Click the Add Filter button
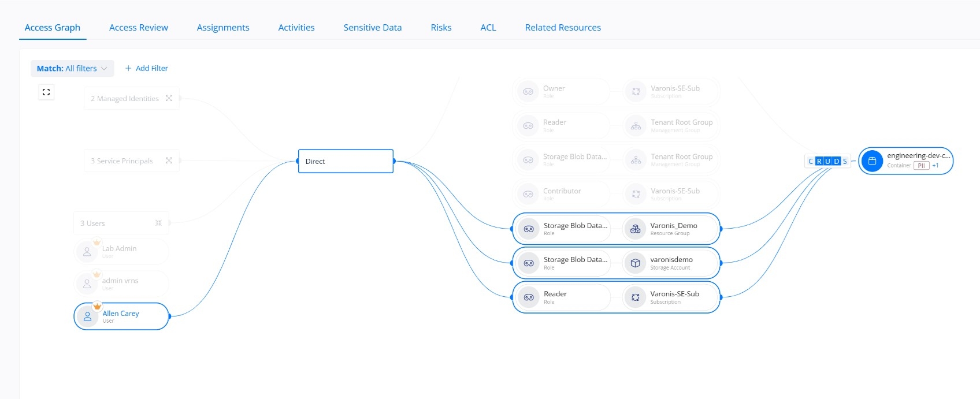Screen dimensions: 980x399 pyautogui.click(x=147, y=68)
